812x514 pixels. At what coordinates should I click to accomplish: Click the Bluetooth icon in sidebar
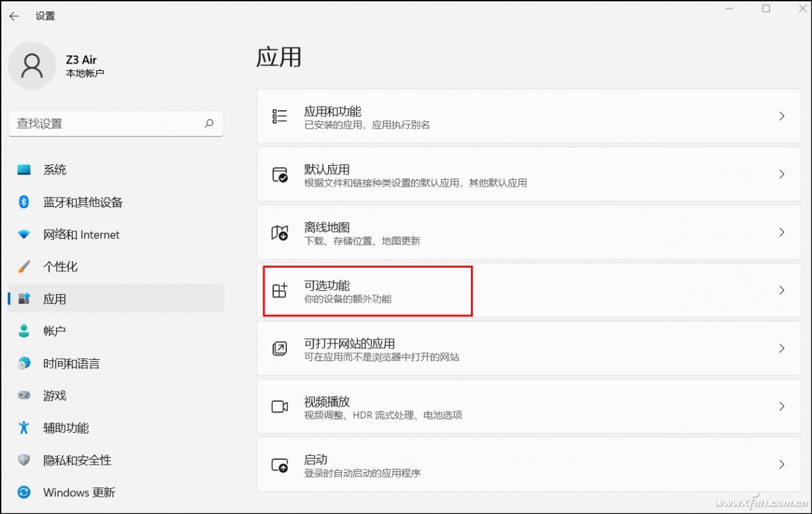24,202
